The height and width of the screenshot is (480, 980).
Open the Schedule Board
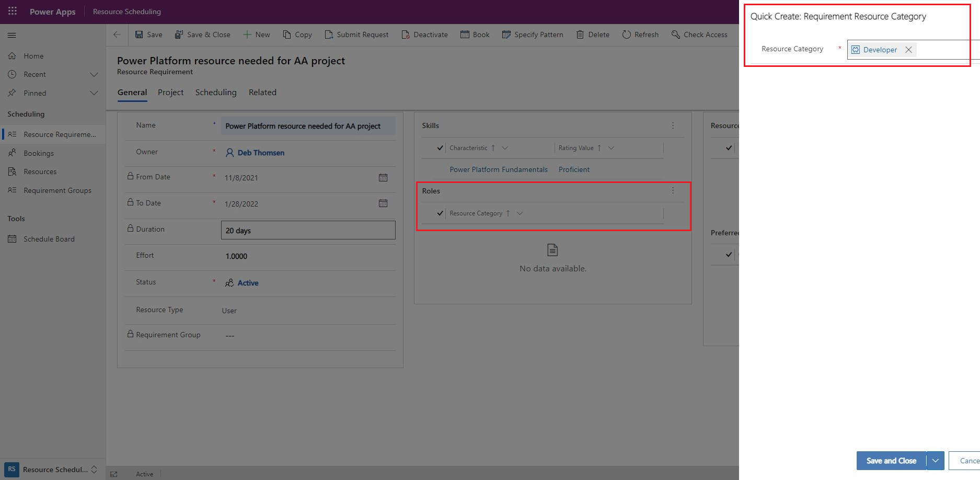[x=49, y=239]
